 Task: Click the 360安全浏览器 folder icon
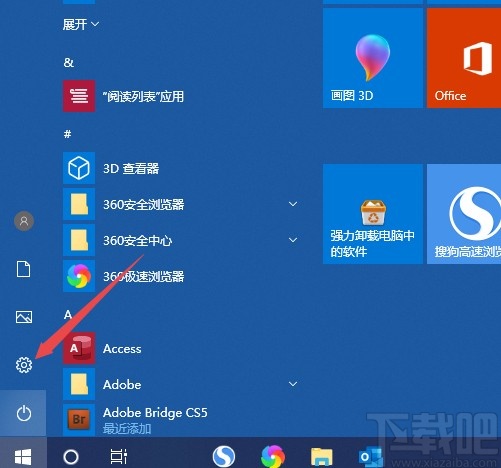79,204
